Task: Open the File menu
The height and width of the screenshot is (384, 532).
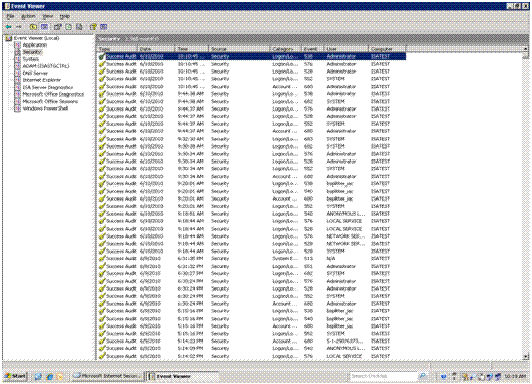Action: click(11, 16)
